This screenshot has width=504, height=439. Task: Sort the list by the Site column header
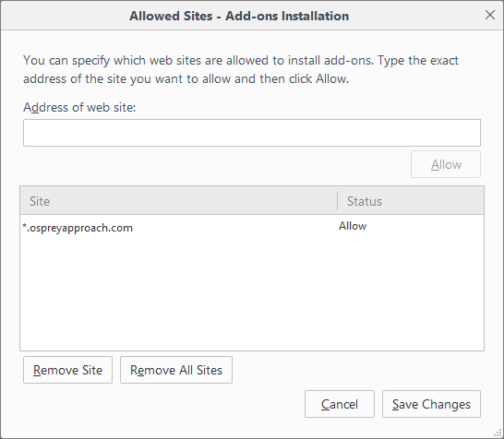pyautogui.click(x=178, y=201)
